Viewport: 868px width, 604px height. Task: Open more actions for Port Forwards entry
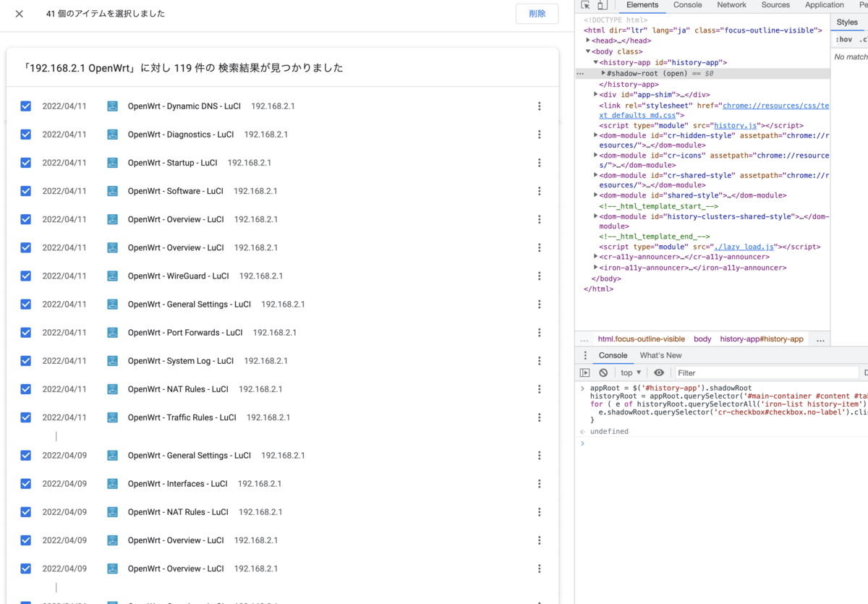tap(540, 333)
